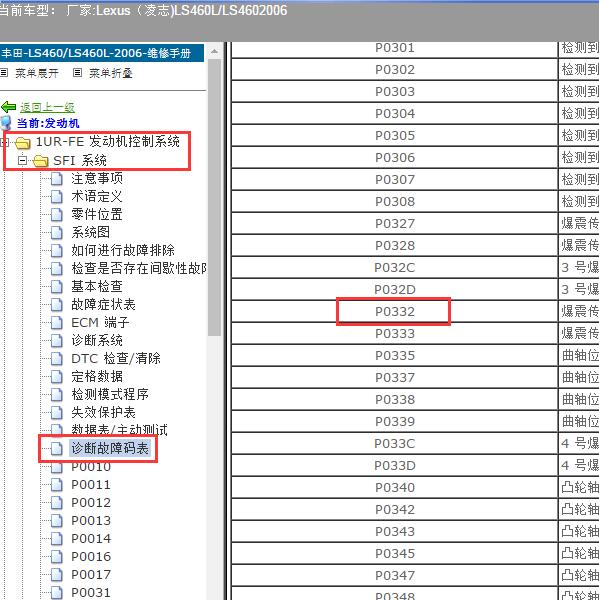Open 检查是否存在间歇性故障 entry
The image size is (599, 600).
[139, 268]
